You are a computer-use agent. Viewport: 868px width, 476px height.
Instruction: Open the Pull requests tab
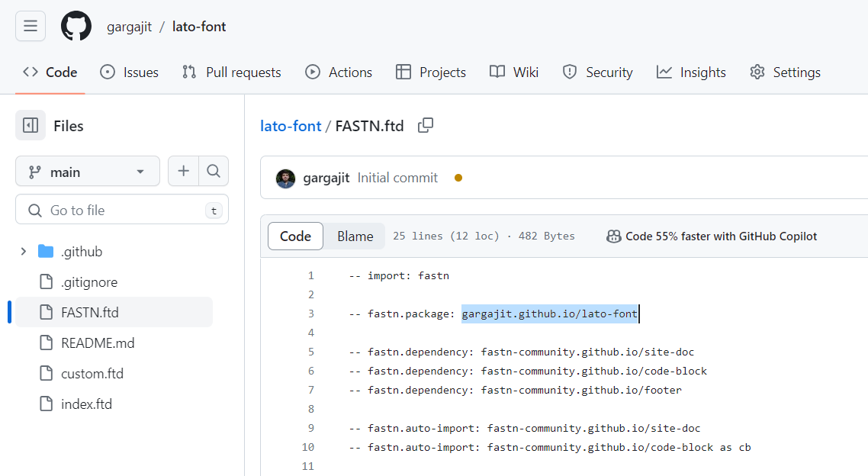[x=231, y=72]
